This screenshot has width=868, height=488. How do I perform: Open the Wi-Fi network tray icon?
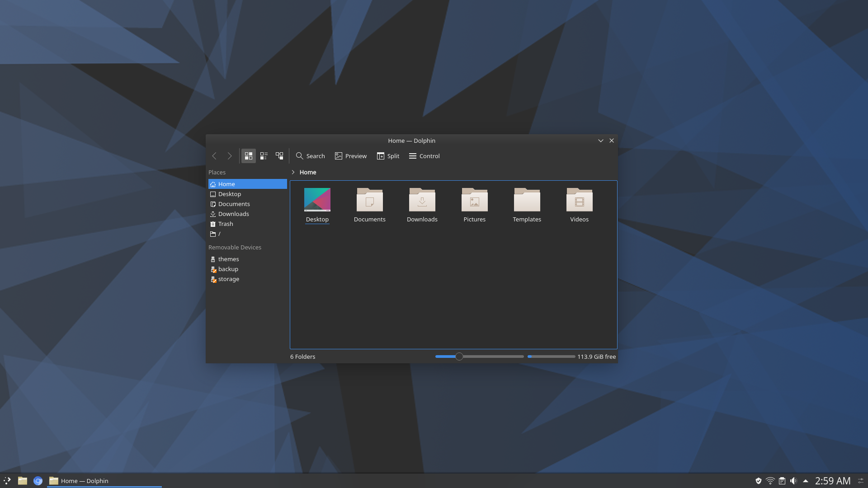pos(770,481)
